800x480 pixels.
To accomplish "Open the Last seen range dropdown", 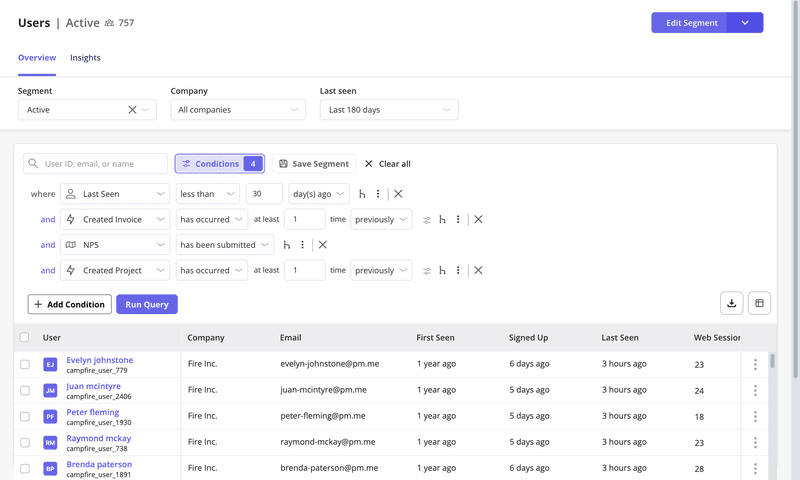I will point(388,110).
